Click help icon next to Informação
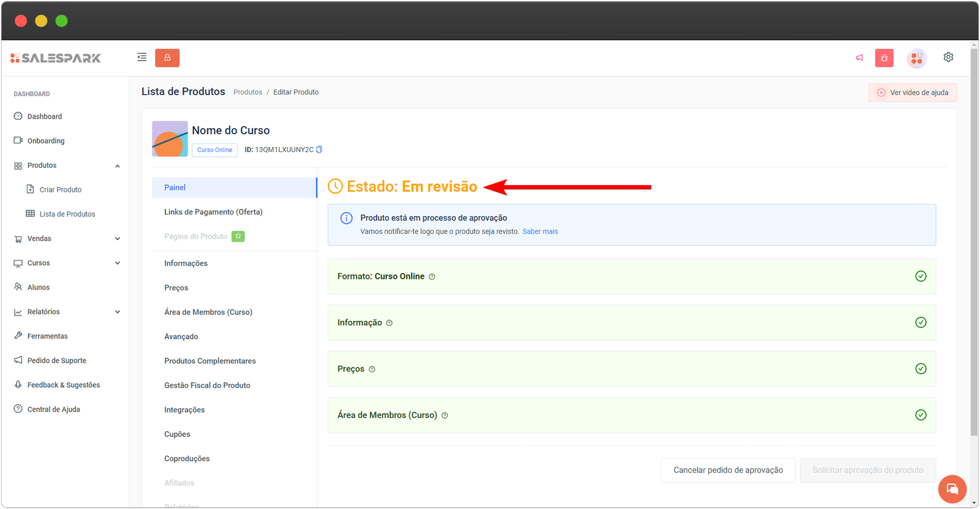This screenshot has height=509, width=980. pos(390,323)
